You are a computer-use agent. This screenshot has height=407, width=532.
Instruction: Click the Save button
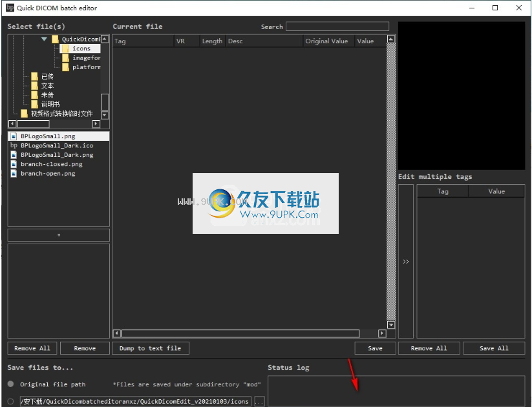pyautogui.click(x=376, y=348)
